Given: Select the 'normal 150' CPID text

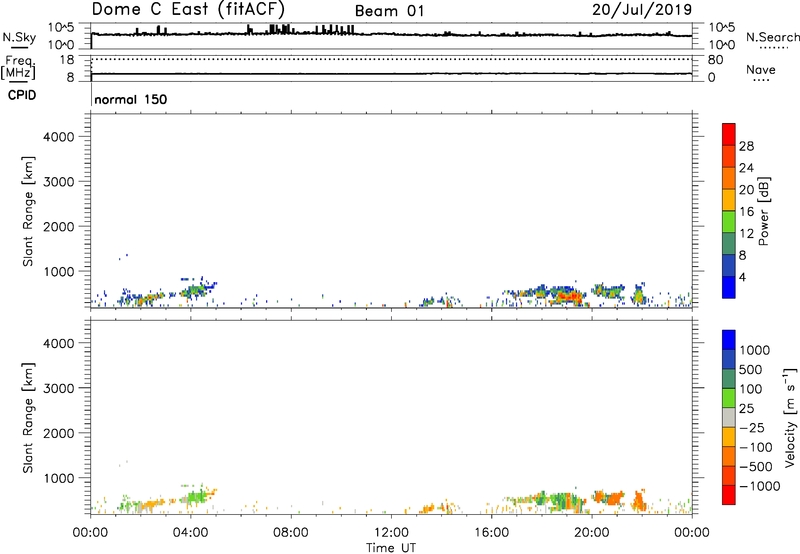Looking at the screenshot, I should [131, 99].
